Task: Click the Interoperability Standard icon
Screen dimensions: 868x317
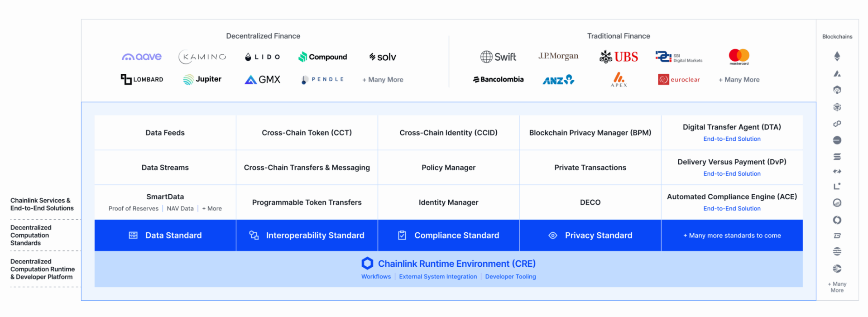Action: (x=254, y=235)
